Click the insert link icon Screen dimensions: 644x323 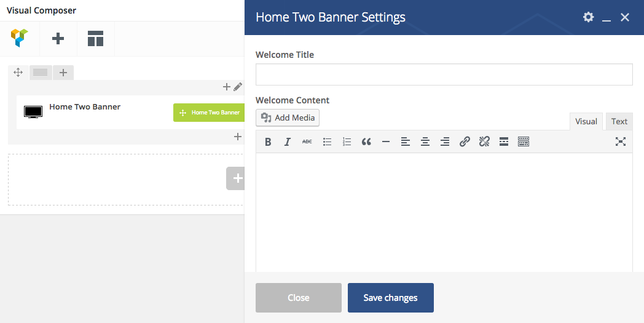tap(465, 142)
